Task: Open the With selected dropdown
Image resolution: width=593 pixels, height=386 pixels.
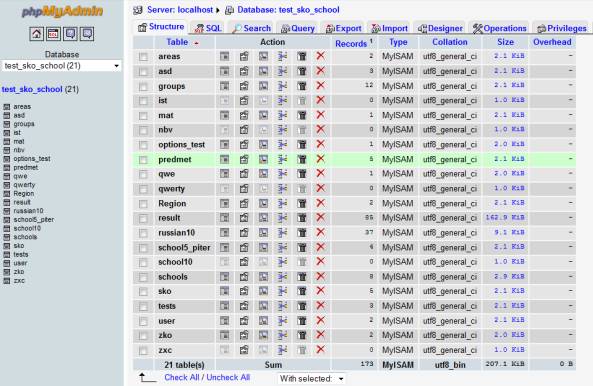Action: click(312, 378)
